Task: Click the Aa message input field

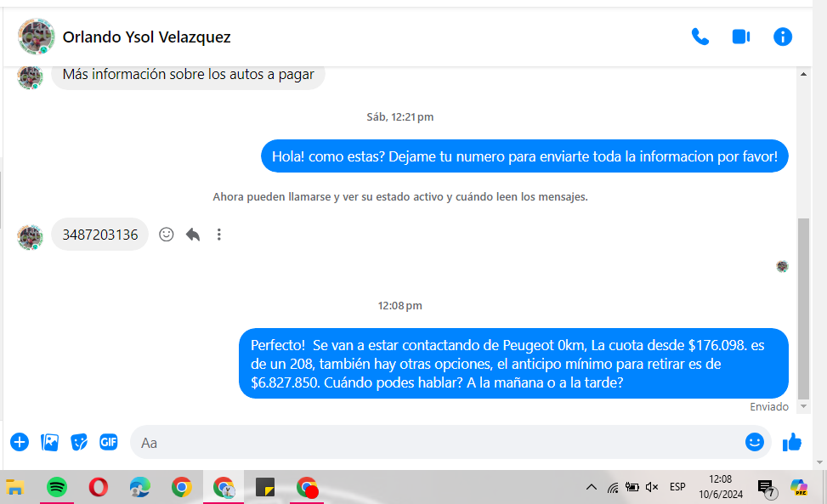Action: (433, 443)
